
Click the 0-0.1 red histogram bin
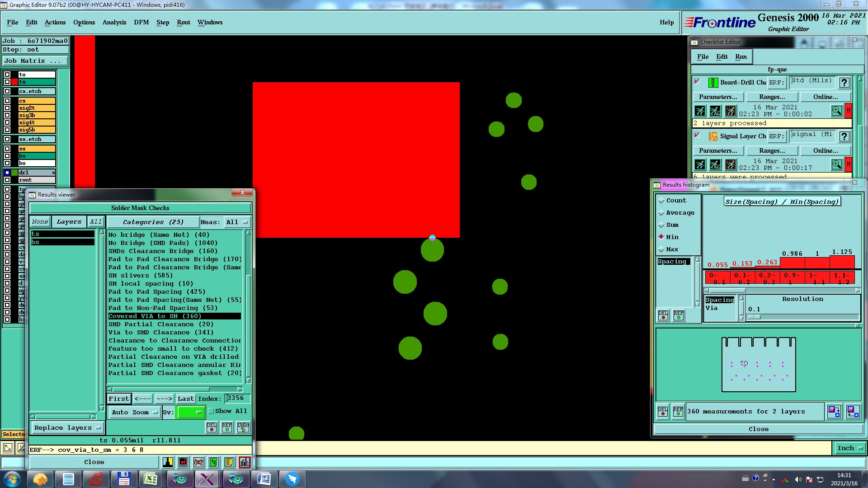tap(717, 277)
